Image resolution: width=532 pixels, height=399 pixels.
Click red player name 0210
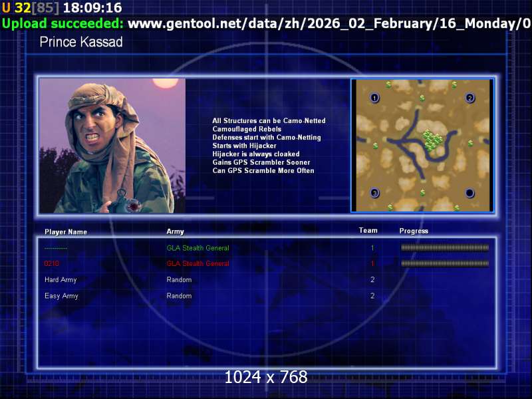[x=52, y=263]
